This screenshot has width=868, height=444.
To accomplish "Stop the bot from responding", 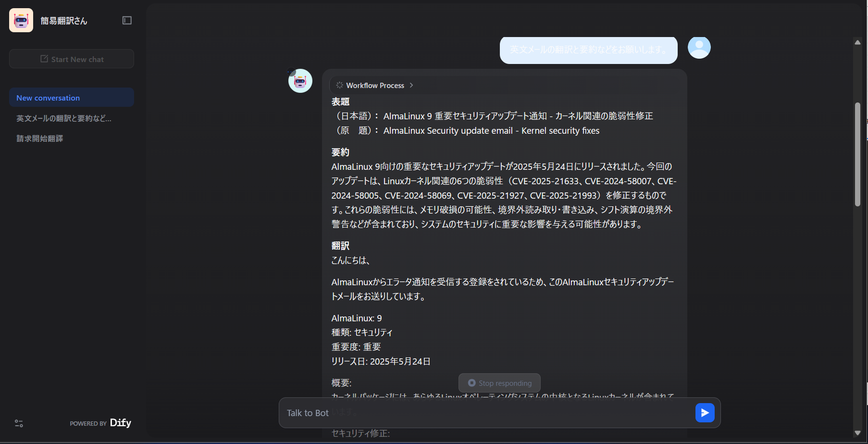I will tap(499, 383).
